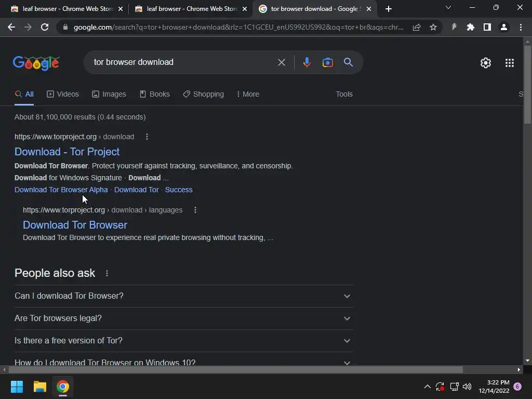Click the search input field
This screenshot has width=532, height=399.
pyautogui.click(x=183, y=62)
